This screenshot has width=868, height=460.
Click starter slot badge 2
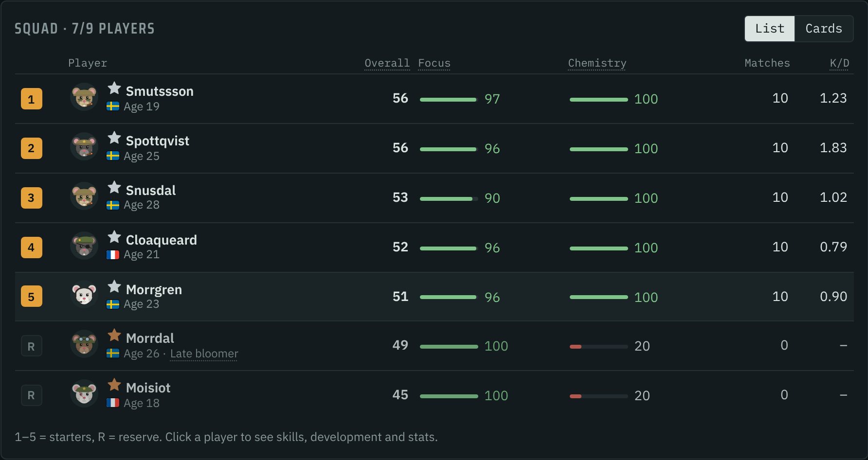tap(32, 148)
